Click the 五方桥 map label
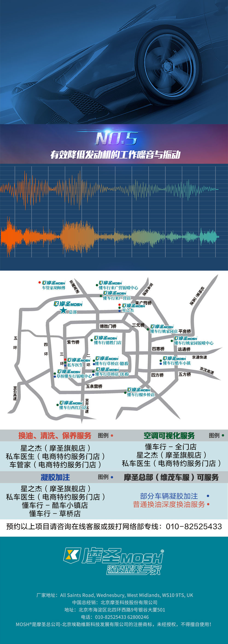The width and height of the screenshot is (228, 644). (x=185, y=374)
